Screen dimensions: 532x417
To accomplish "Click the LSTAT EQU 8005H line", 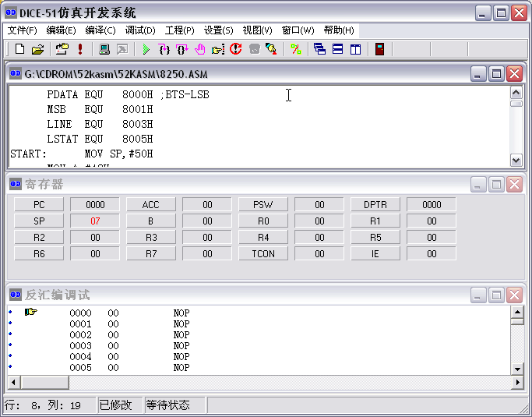I will click(100, 139).
